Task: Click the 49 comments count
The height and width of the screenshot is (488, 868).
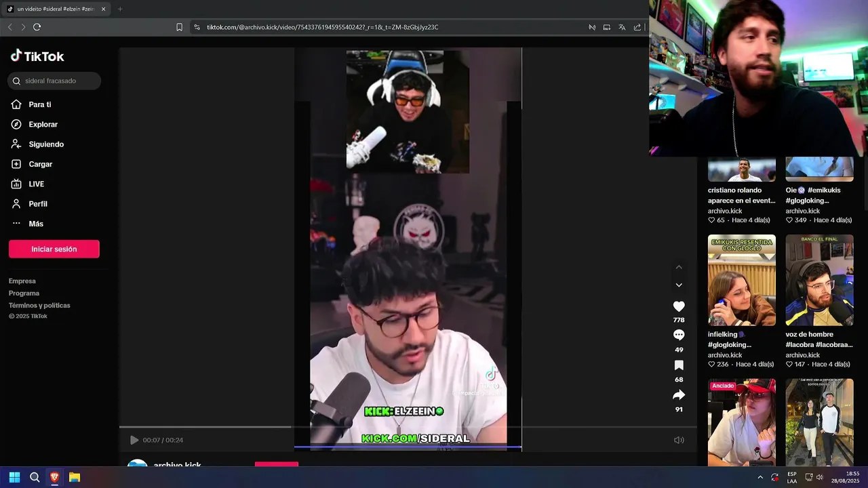Action: click(x=679, y=350)
